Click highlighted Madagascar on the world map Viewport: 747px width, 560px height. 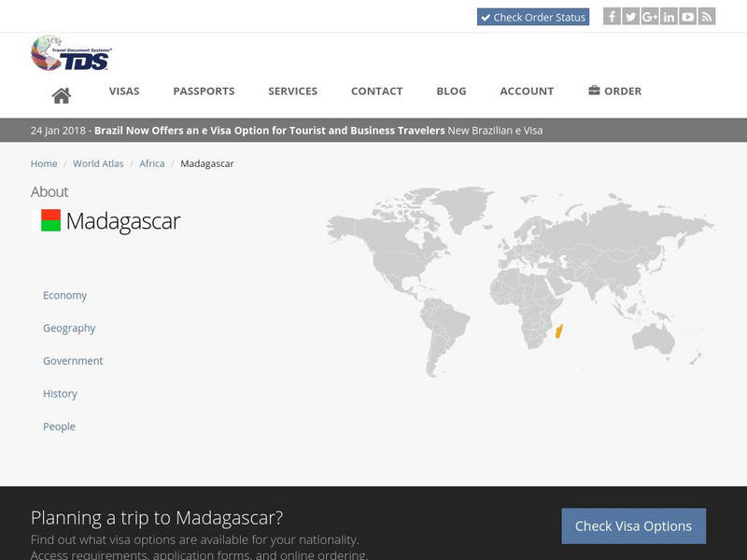click(x=559, y=331)
